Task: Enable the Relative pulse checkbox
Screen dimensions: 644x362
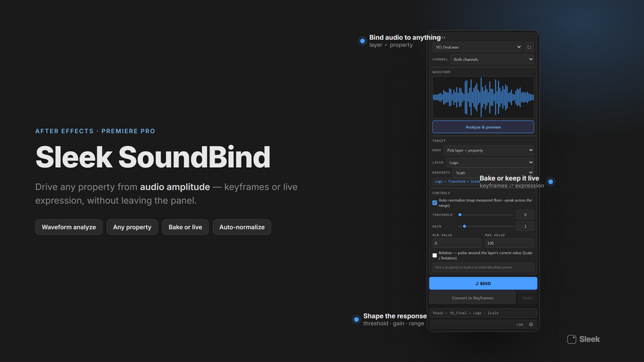Action: [x=434, y=255]
